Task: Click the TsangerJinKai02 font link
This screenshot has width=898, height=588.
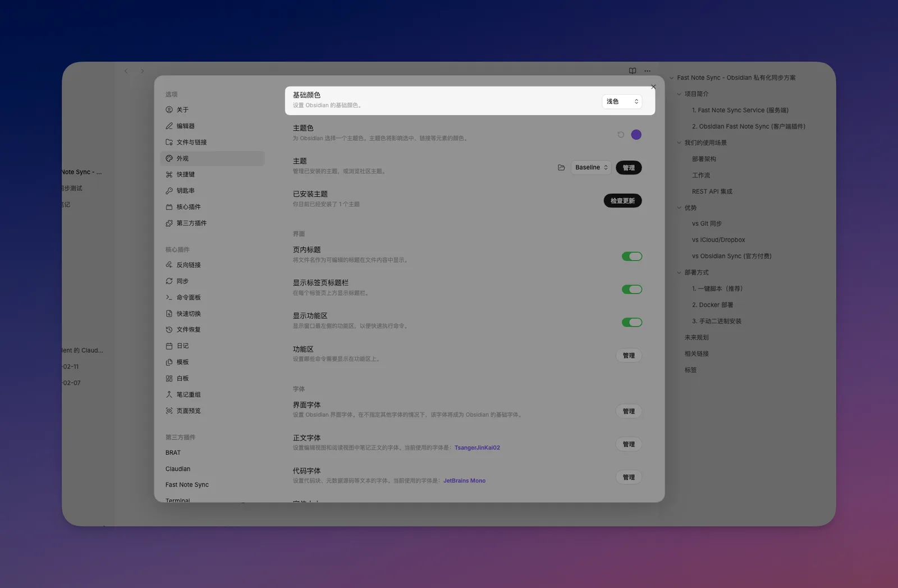Action: click(x=477, y=448)
